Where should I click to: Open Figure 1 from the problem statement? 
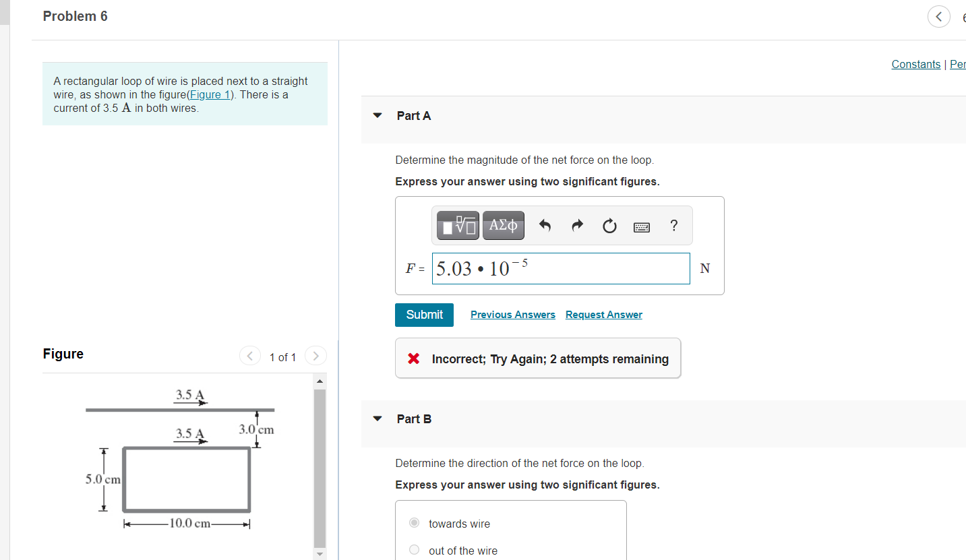(x=210, y=94)
